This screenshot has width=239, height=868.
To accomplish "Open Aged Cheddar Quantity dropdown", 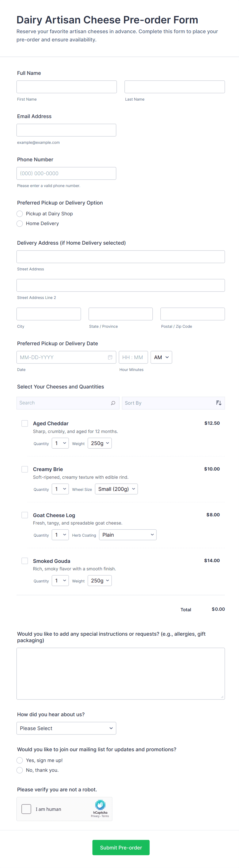I will click(x=60, y=443).
